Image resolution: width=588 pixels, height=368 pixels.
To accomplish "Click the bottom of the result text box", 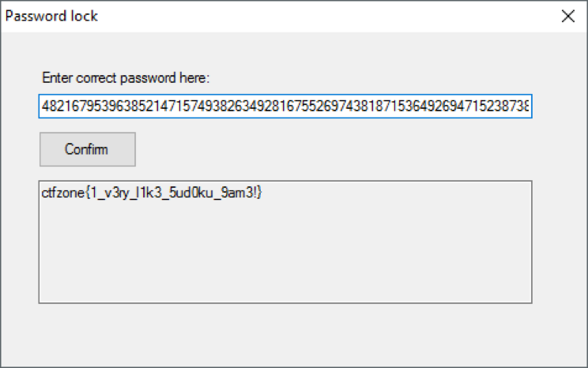I will (285, 294).
